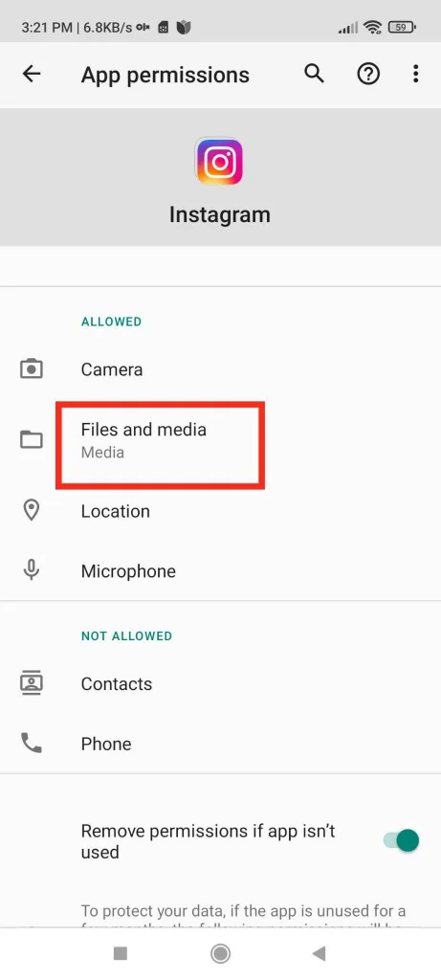Click the camera icon beside Camera
This screenshot has width=441, height=980.
[x=32, y=369]
